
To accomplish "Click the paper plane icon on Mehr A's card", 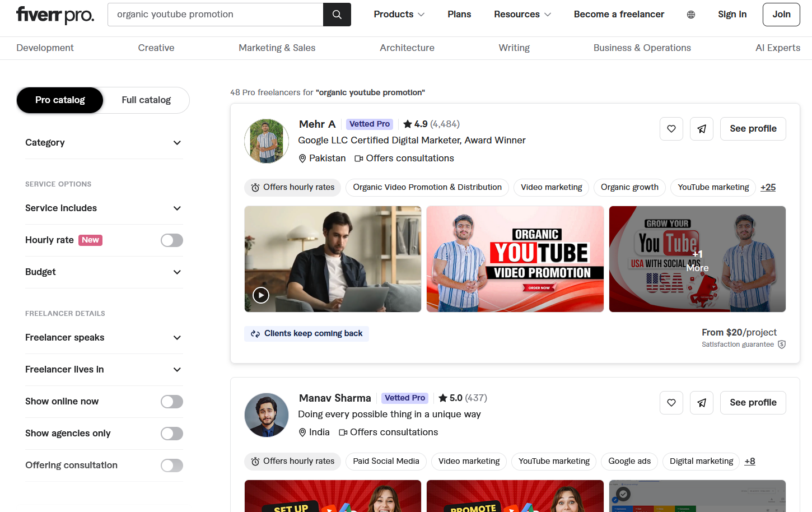I will 701,128.
